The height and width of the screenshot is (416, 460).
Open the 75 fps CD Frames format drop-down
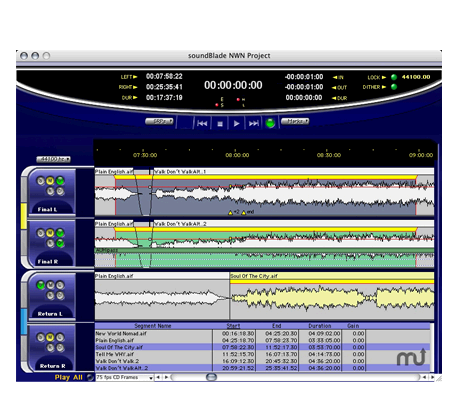124,377
